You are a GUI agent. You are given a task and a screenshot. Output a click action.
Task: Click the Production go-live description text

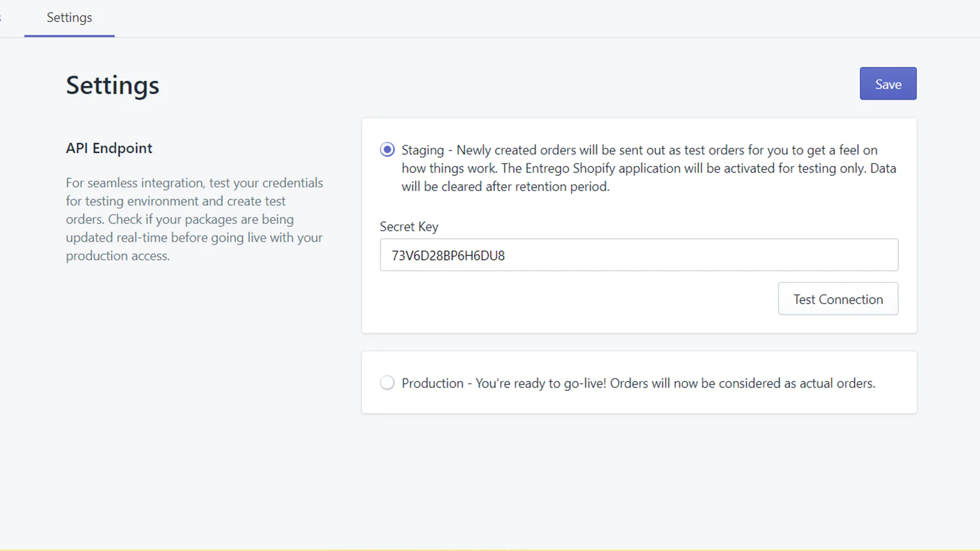(x=638, y=383)
